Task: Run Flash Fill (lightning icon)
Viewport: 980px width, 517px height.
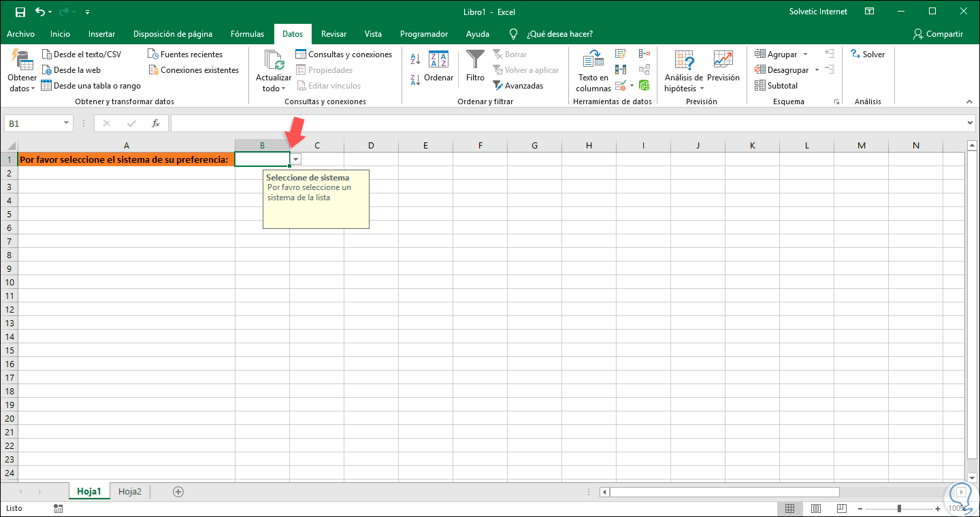Action: (621, 54)
